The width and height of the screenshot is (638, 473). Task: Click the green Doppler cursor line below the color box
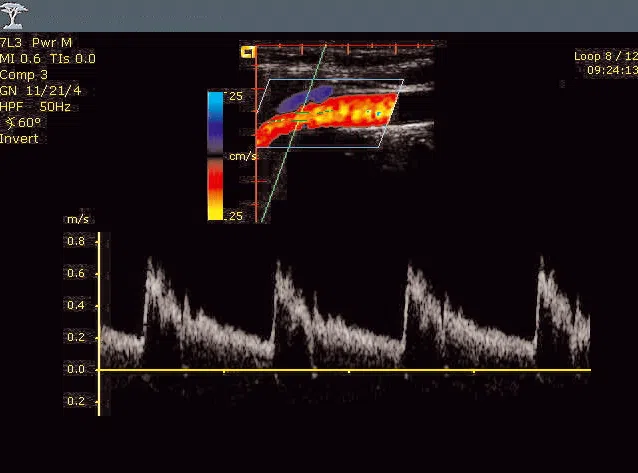[271, 192]
